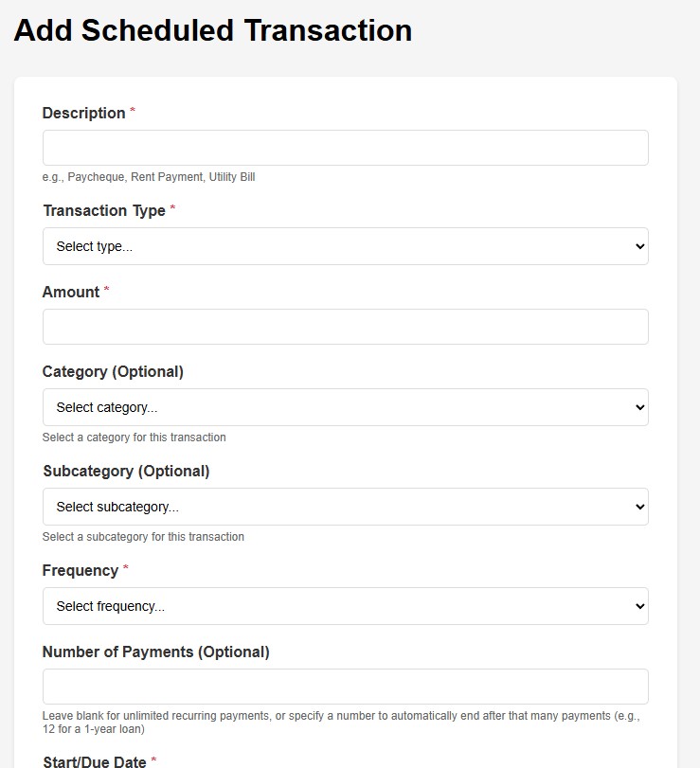Click the Start/Due Date label

(94, 761)
